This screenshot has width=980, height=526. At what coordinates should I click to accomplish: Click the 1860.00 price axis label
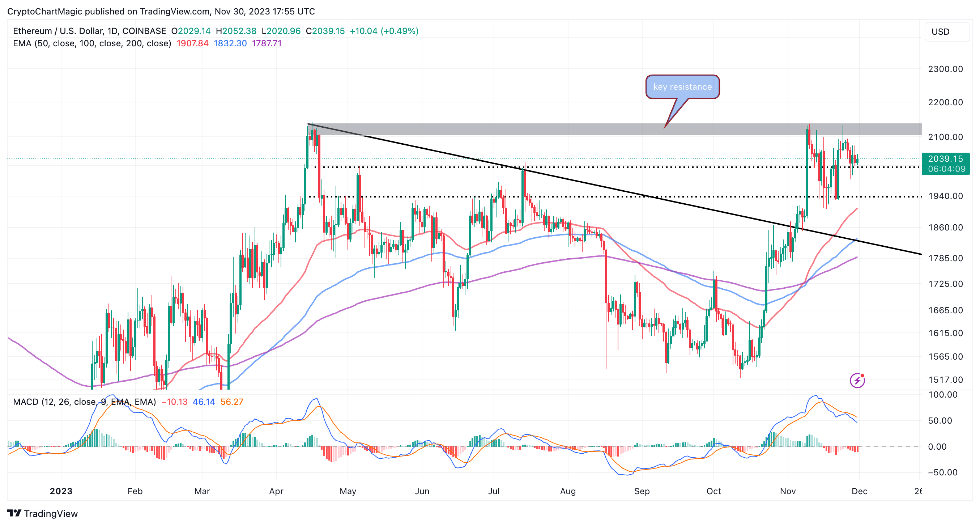click(x=945, y=227)
